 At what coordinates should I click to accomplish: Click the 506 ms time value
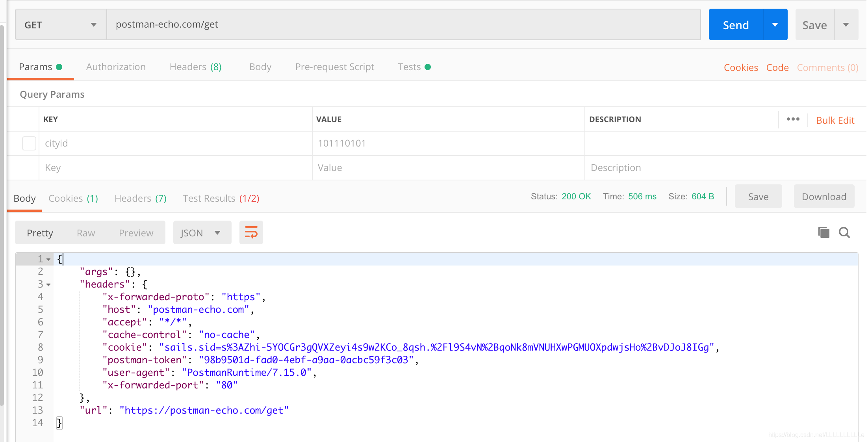[642, 196]
